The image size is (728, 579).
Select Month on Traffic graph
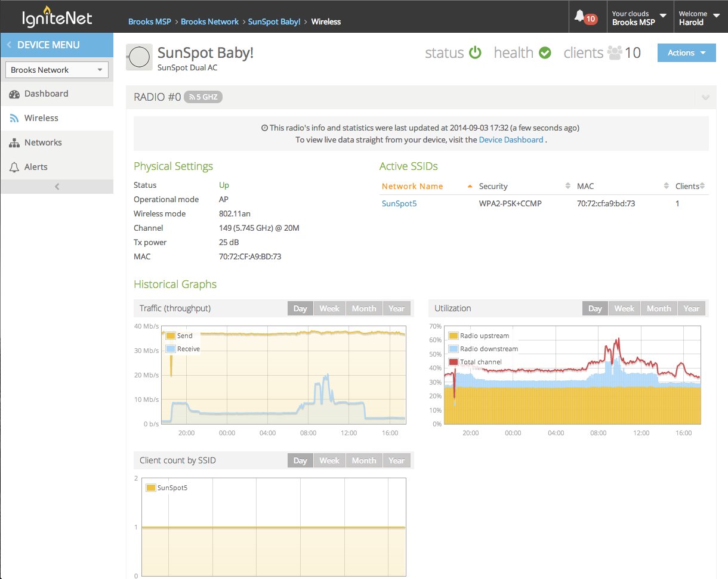(x=364, y=308)
